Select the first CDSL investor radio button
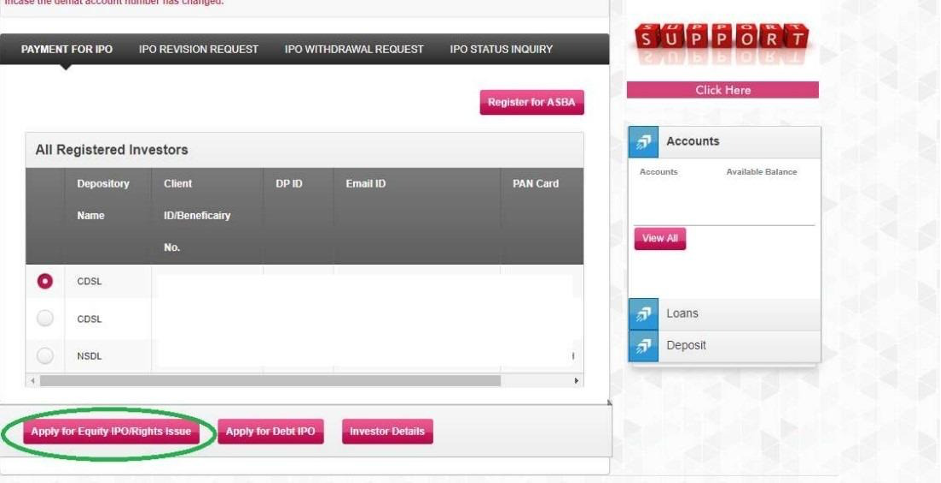 tap(45, 282)
